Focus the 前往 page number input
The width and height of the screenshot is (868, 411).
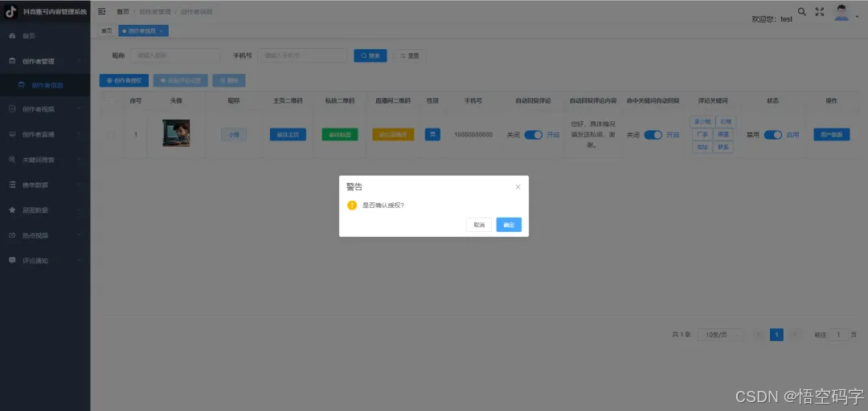(839, 335)
